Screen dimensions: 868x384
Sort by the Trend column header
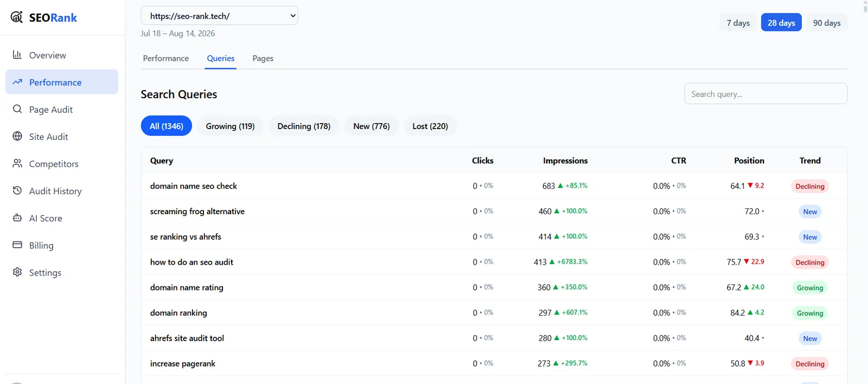click(x=810, y=161)
